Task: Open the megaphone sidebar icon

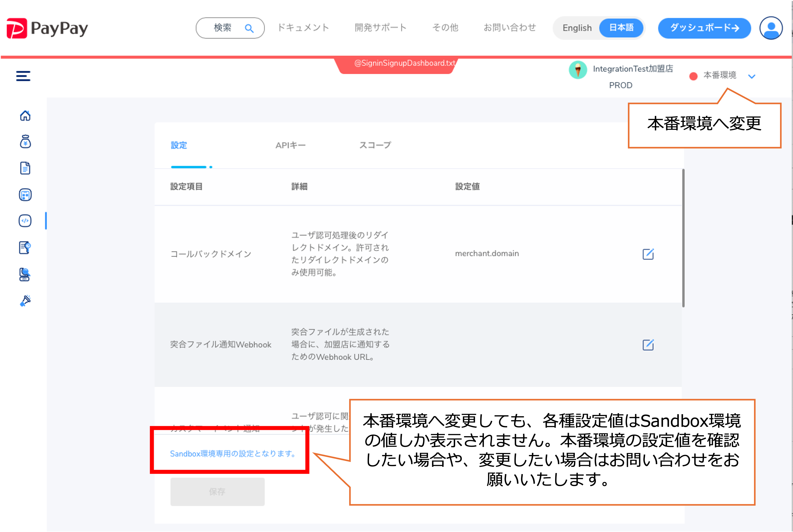Action: (x=25, y=301)
